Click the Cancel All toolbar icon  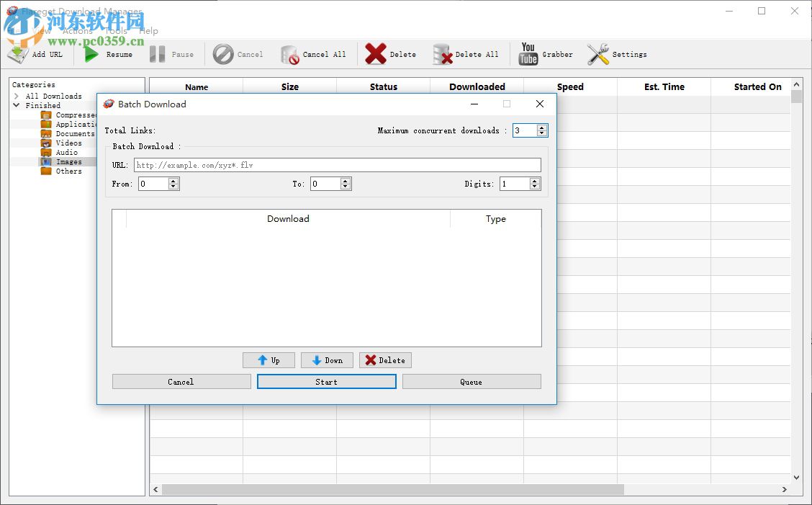coord(289,55)
